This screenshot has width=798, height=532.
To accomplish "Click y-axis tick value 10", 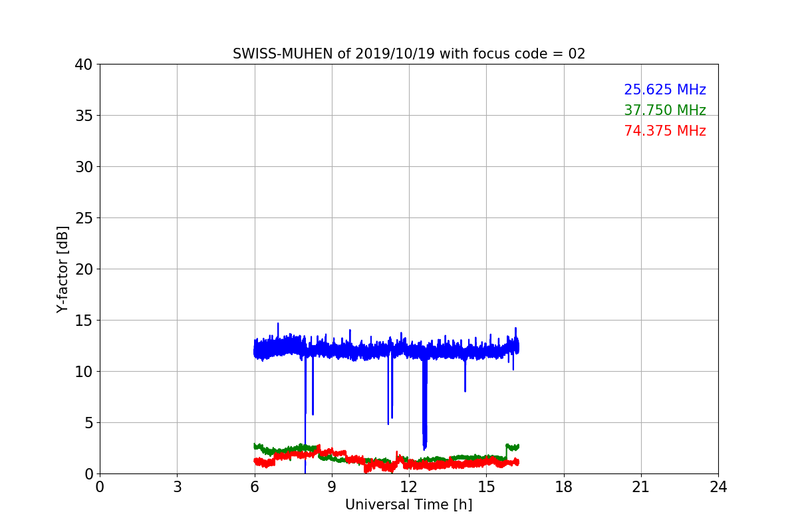I will [x=84, y=372].
